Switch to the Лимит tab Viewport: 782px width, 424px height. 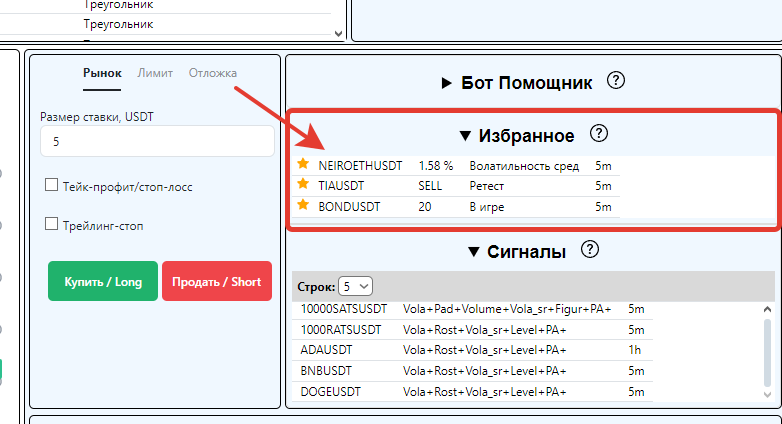coord(155,73)
